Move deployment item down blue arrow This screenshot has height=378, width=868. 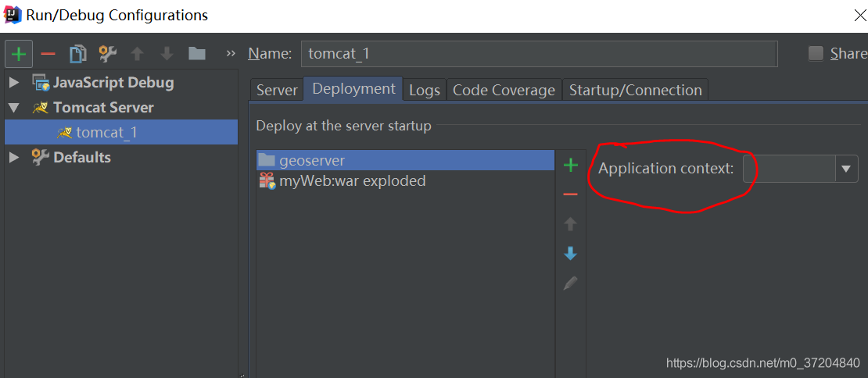pos(570,254)
